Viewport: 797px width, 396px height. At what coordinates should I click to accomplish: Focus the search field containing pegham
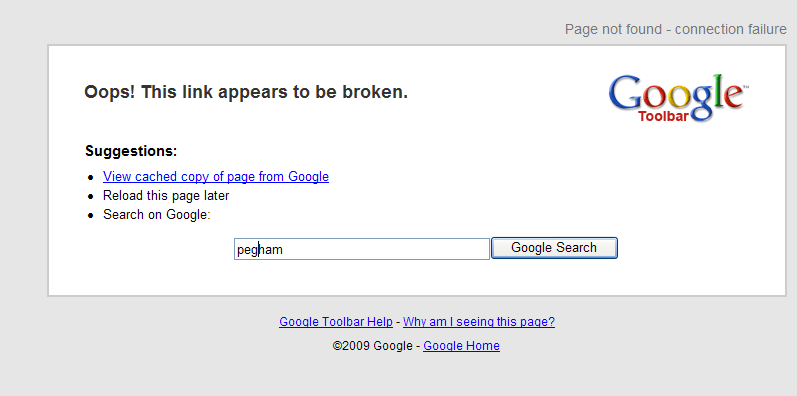point(362,249)
